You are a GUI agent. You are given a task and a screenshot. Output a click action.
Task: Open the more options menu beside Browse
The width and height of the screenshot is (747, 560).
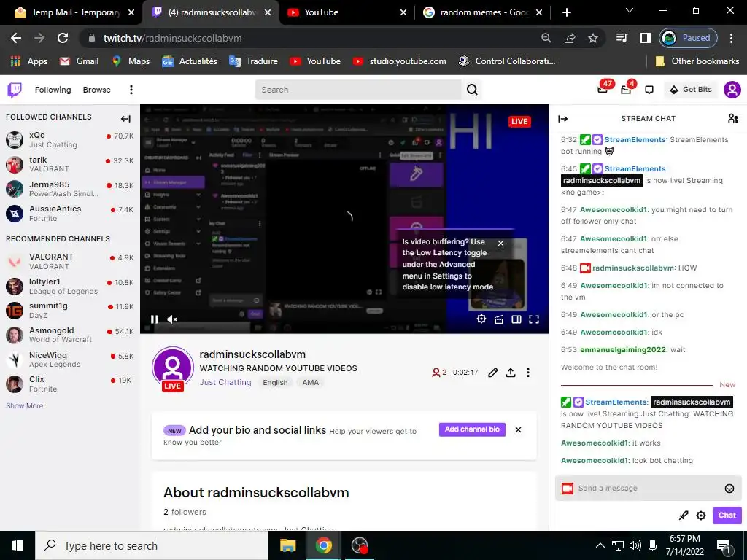tap(131, 90)
